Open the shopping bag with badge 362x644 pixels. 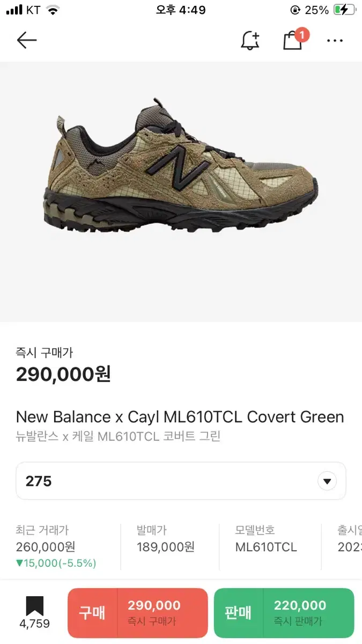(293, 41)
